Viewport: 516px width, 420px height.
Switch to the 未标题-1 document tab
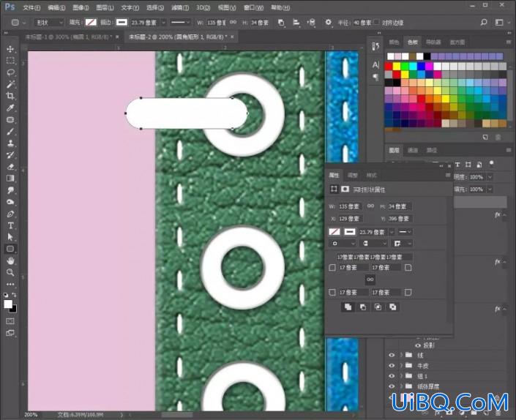click(69, 37)
